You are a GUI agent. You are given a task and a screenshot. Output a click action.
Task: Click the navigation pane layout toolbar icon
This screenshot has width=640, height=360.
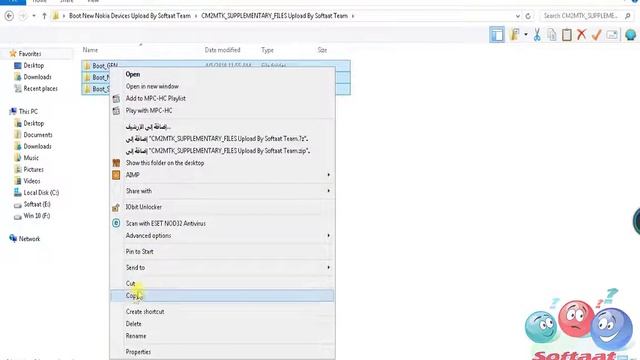pyautogui.click(x=497, y=35)
